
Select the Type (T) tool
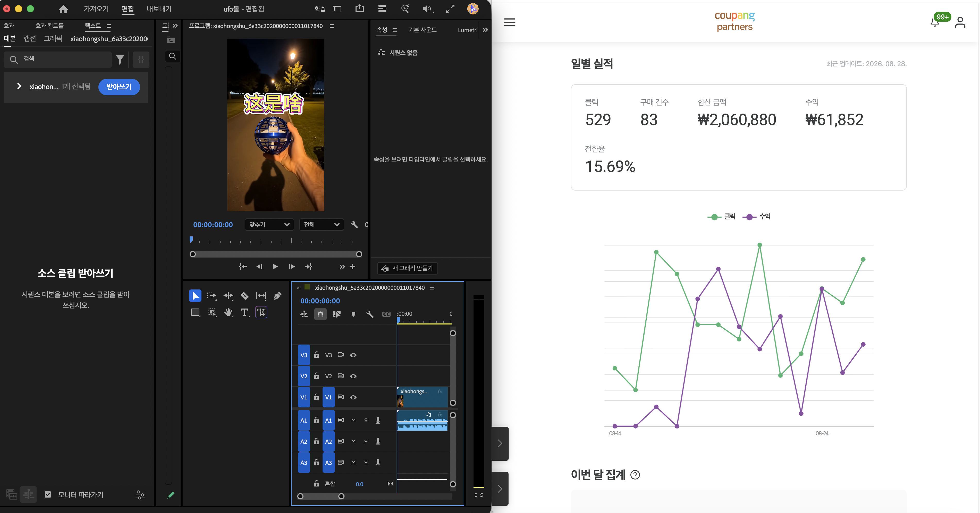coord(245,313)
